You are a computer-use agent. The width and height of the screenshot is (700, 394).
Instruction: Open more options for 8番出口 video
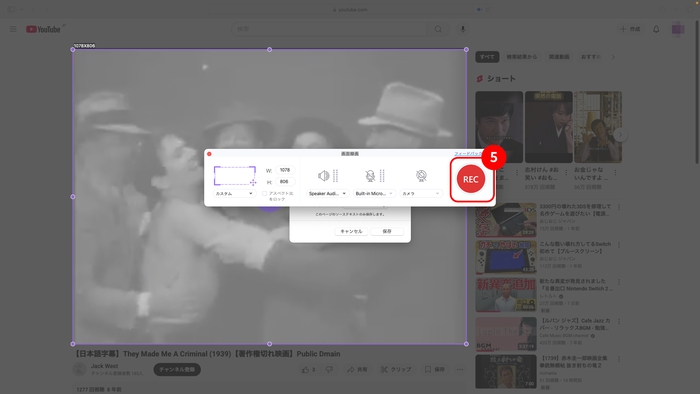point(619,282)
